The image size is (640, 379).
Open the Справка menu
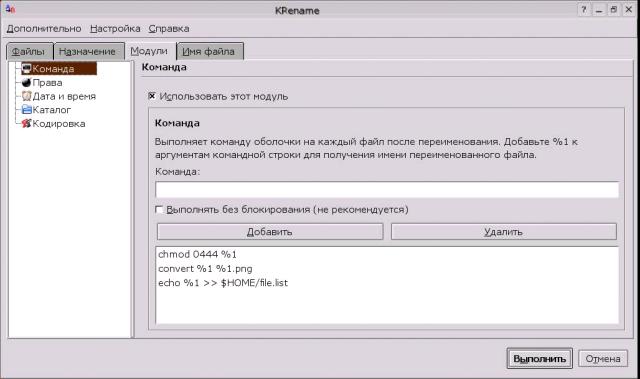[x=169, y=29]
